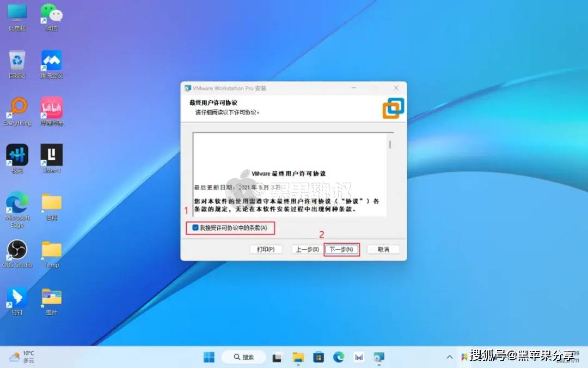Open the 图片 pictures folder on desktop
Screen dimensions: 588x368
tap(51, 301)
